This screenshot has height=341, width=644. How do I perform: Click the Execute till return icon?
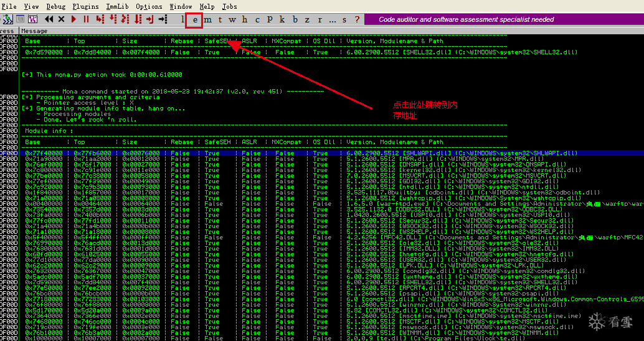click(150, 19)
